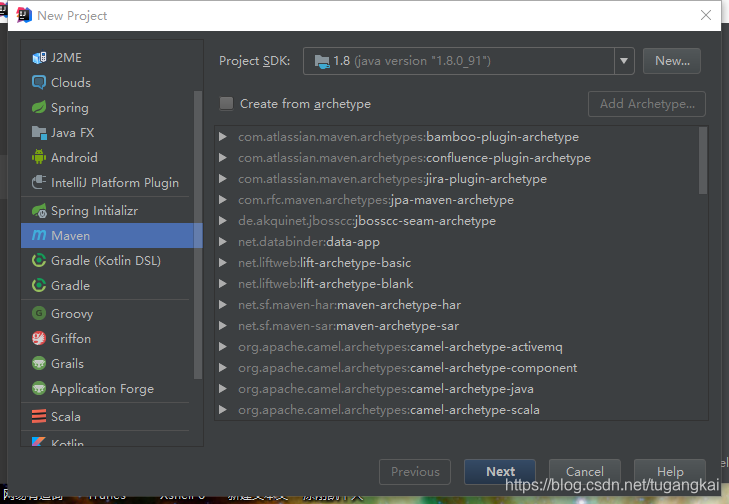729x504 pixels.
Task: Select the camel-archetype-java text row
Action: point(385,389)
